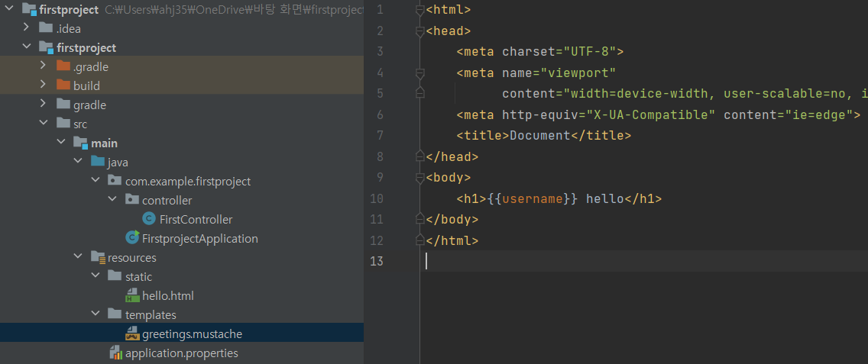The image size is (868, 364).
Task: Select the build folder label
Action: pyautogui.click(x=86, y=86)
